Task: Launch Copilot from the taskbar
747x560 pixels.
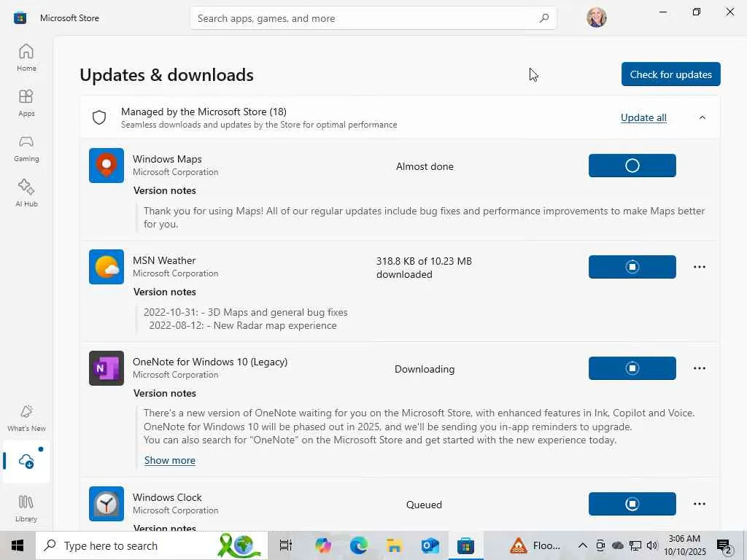Action: pos(323,545)
